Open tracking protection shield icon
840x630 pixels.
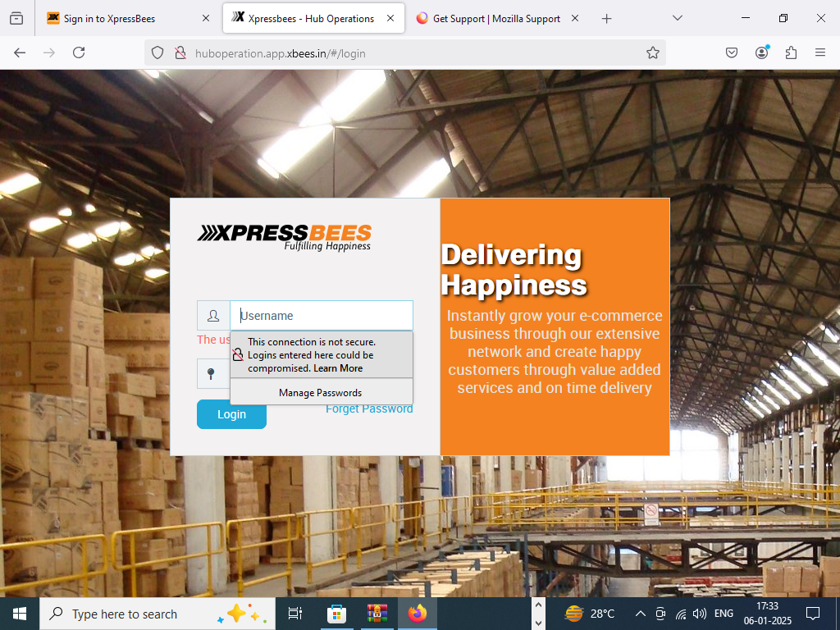point(157,53)
